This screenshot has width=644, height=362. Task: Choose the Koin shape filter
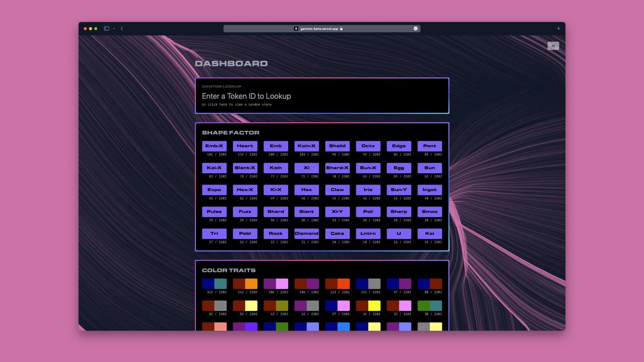point(276,168)
